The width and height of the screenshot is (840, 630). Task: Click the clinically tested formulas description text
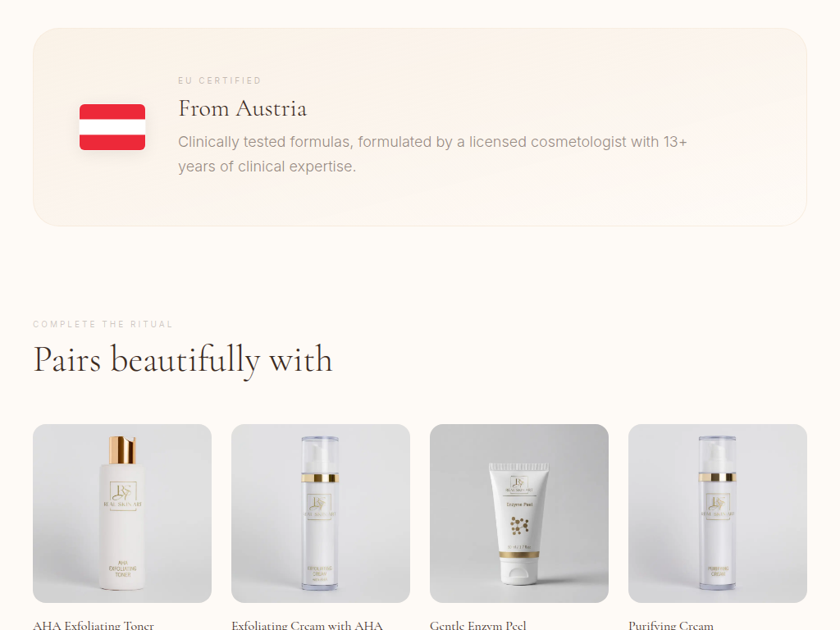click(432, 154)
